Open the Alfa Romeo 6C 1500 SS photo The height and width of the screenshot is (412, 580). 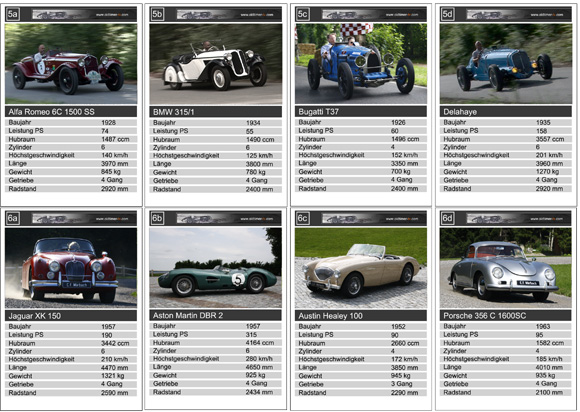tap(71, 64)
